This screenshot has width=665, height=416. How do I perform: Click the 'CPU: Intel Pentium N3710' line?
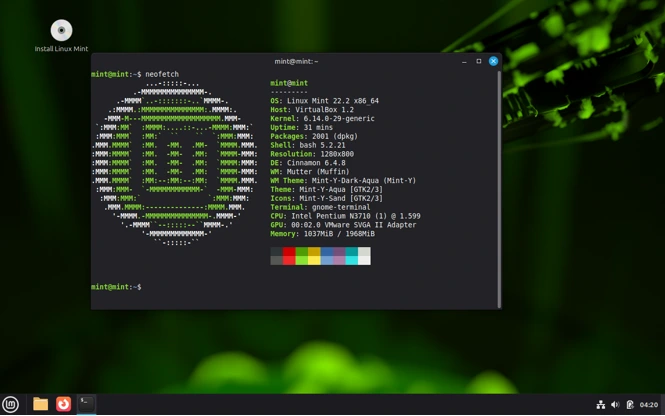[x=345, y=217]
